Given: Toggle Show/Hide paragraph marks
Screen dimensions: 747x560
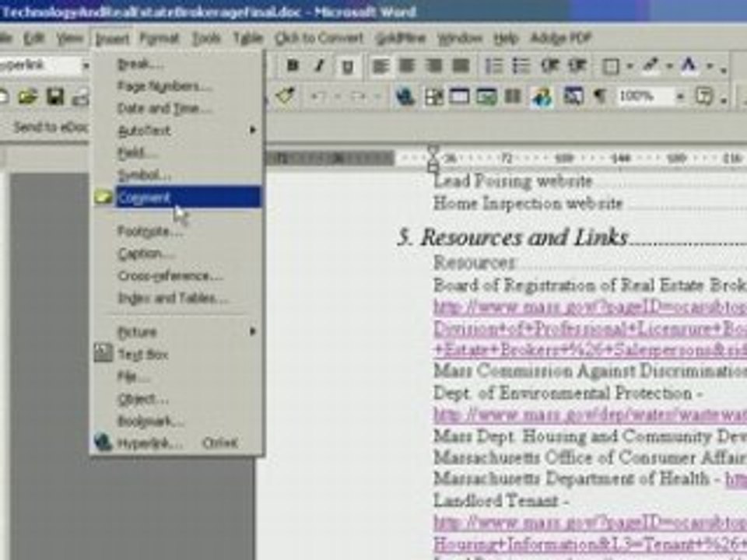Looking at the screenshot, I should pyautogui.click(x=600, y=96).
